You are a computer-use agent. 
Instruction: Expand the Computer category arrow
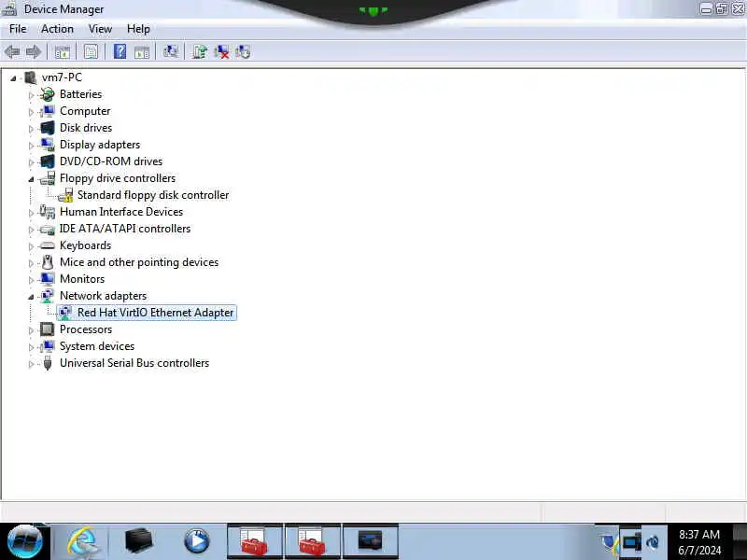31,112
